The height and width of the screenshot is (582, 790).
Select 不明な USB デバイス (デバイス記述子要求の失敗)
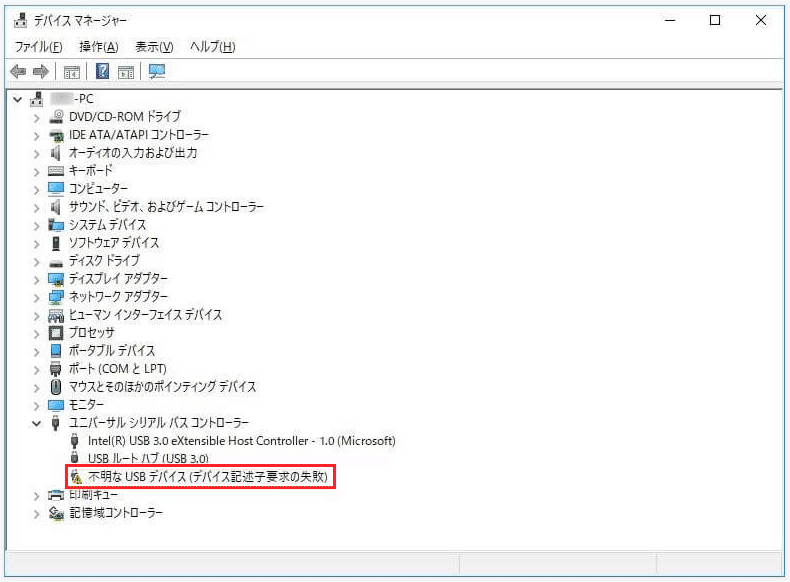tap(208, 477)
